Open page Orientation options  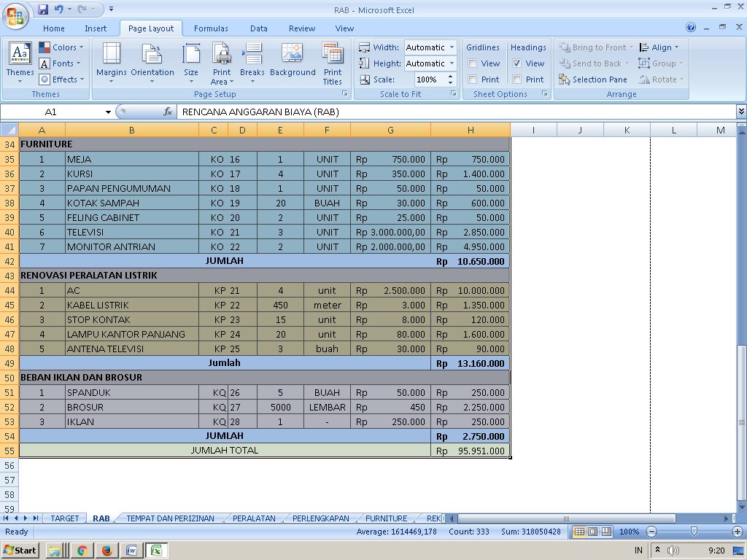(152, 63)
